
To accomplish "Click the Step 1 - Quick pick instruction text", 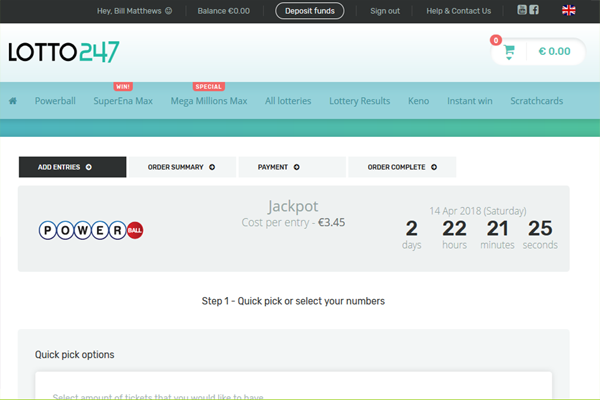I will click(293, 301).
